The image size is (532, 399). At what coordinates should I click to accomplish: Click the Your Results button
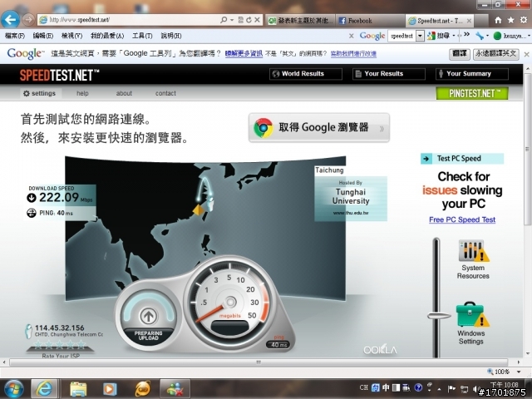coord(389,74)
